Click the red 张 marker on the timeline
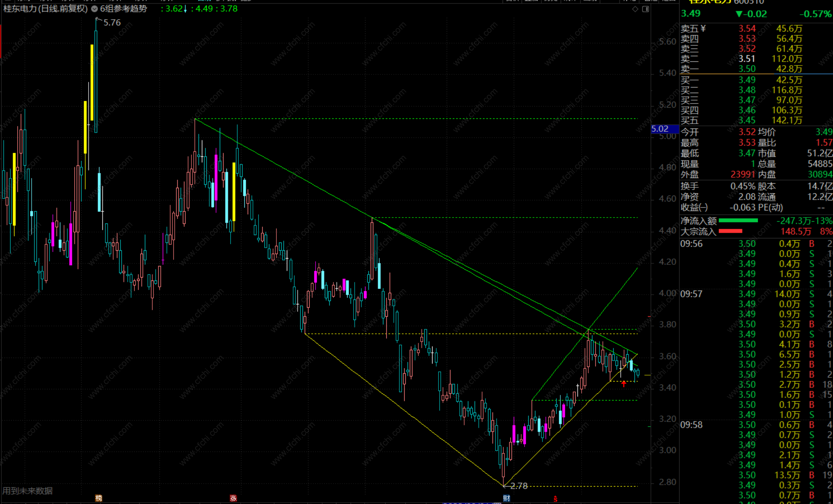The height and width of the screenshot is (504, 833). coord(233,498)
